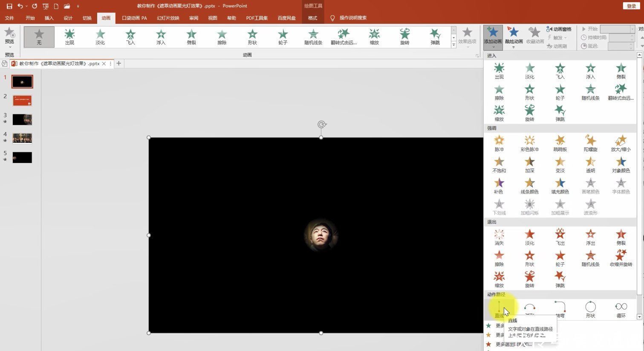Choose 轮子 in the ribbon animation gallery

pos(283,37)
